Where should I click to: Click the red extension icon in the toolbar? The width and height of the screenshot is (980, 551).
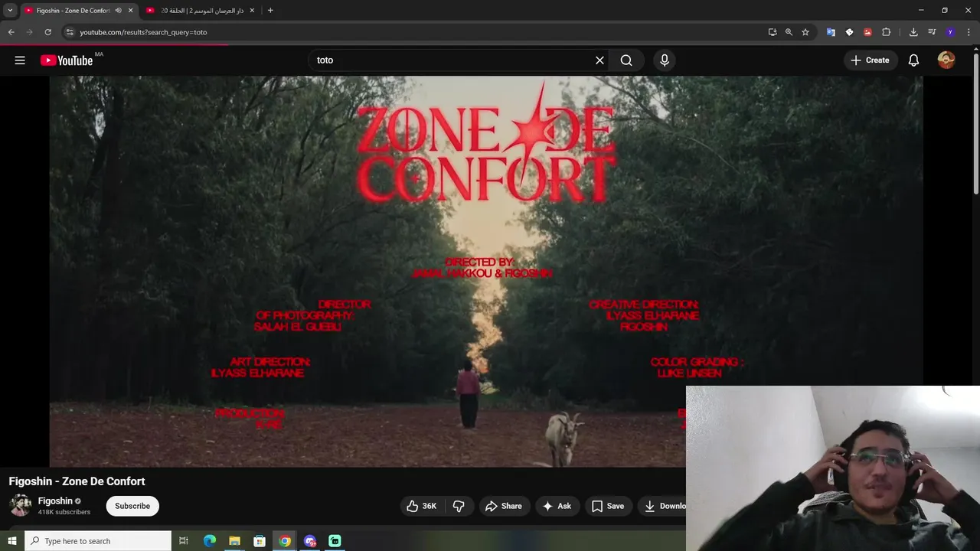[867, 32]
